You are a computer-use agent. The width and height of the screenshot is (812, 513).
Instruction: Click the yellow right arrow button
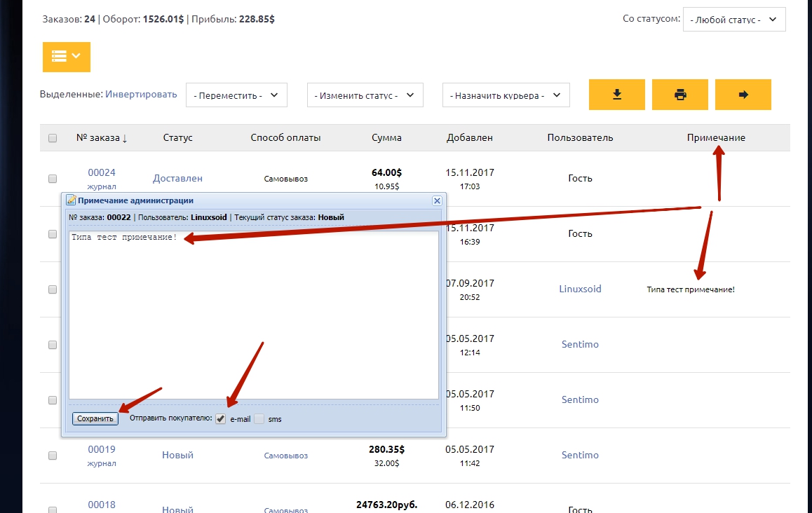coord(743,95)
